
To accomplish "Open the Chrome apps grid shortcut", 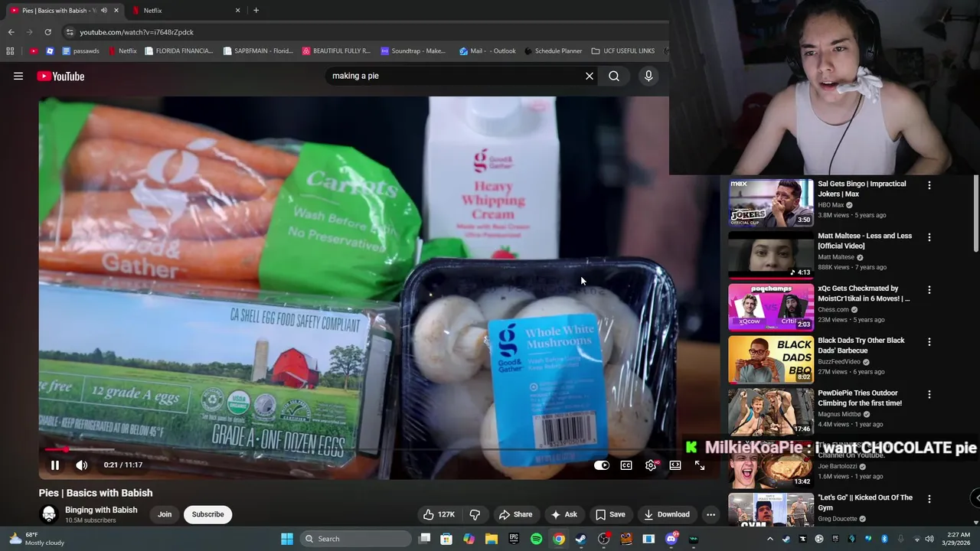I will (x=10, y=51).
